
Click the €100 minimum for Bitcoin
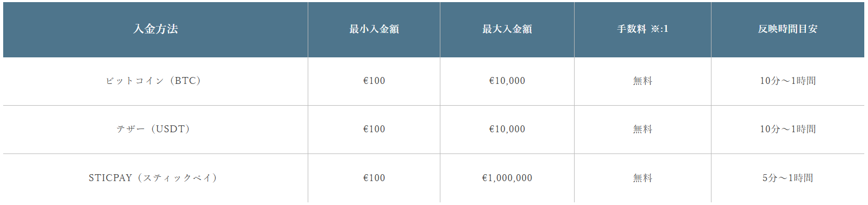point(374,81)
